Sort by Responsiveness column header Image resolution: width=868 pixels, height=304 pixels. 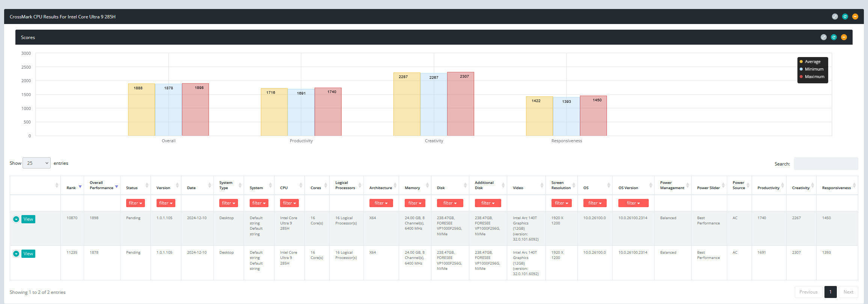[837, 185]
